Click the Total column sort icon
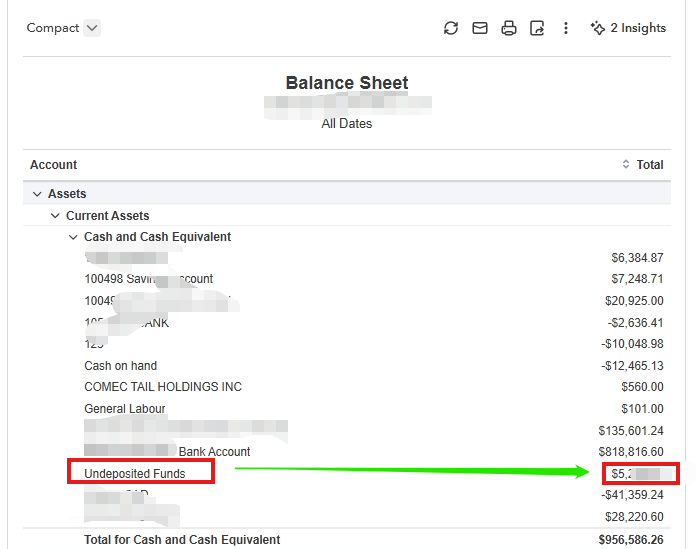Screen dimensions: 699x549 pos(626,165)
